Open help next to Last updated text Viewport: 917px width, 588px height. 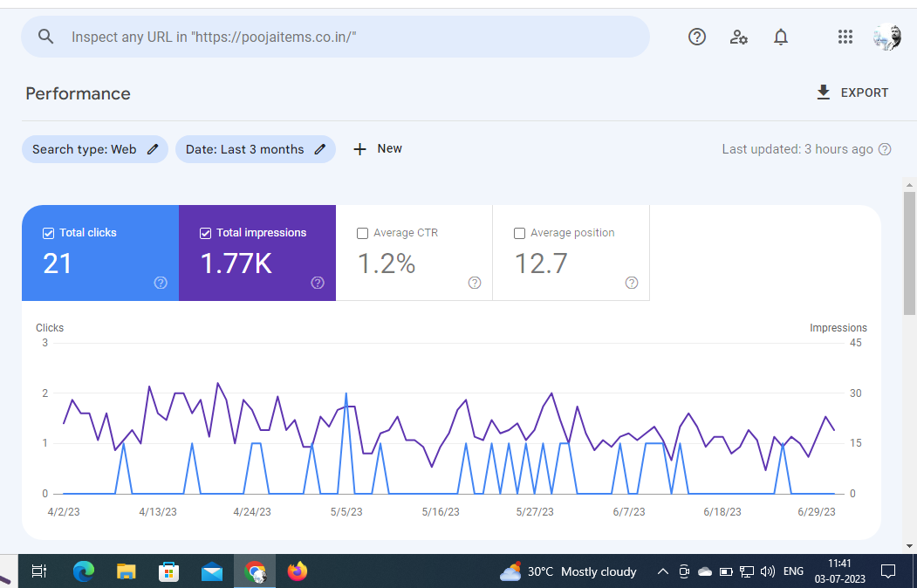(x=885, y=148)
